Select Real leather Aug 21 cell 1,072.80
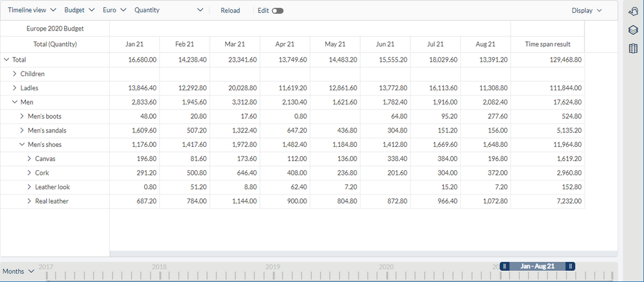The image size is (644, 282). click(486, 201)
